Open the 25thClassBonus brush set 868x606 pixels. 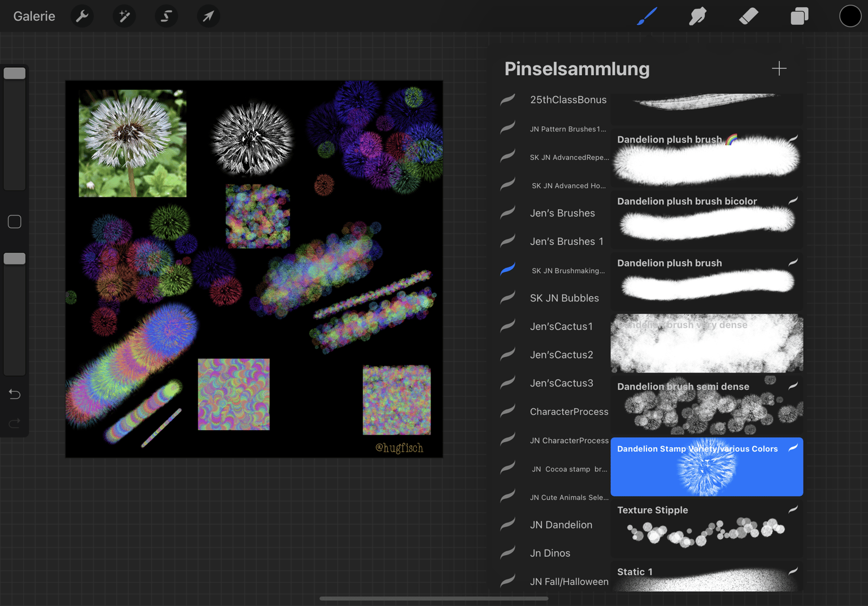(554, 99)
